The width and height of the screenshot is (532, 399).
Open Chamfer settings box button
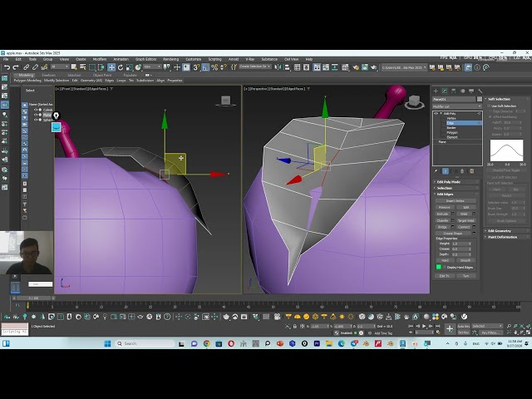point(452,220)
